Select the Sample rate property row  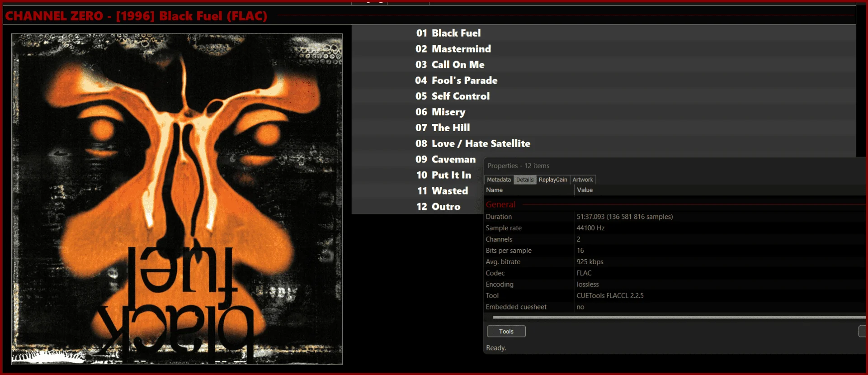675,228
